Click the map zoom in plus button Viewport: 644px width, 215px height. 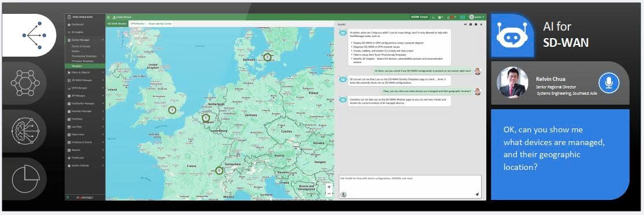pos(329,187)
